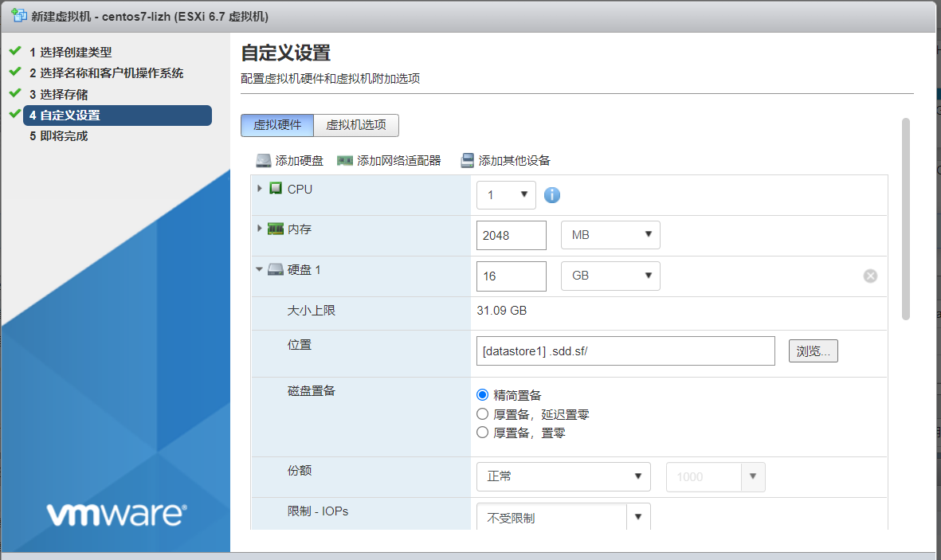Click the CPU info icon
This screenshot has width=941, height=560.
(x=551, y=195)
